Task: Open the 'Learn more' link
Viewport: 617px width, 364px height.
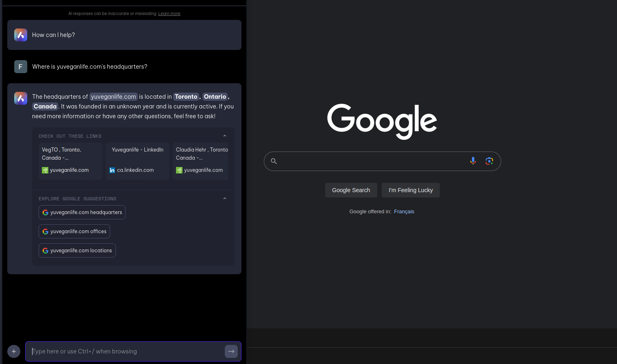Action: (x=169, y=14)
